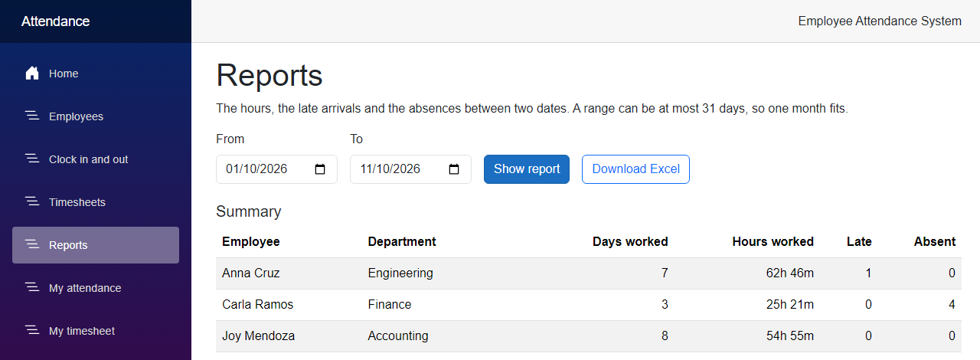Open the Employees section

[96, 116]
